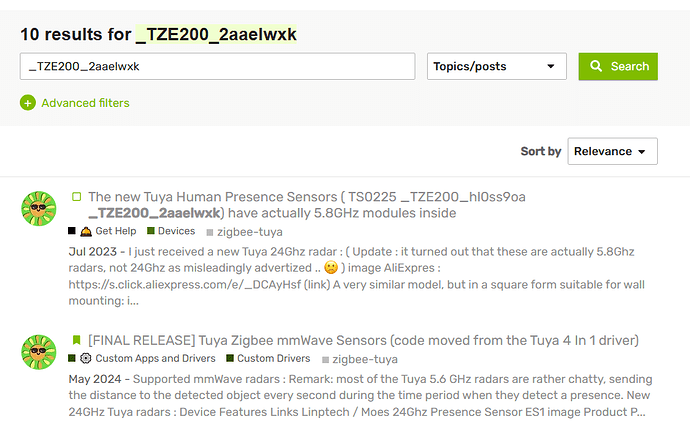Click zigbee-tuya tag on second result

[364, 358]
